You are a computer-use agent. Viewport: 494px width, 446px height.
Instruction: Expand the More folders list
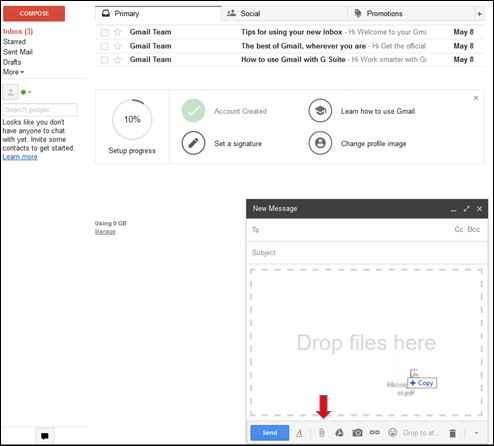[13, 72]
